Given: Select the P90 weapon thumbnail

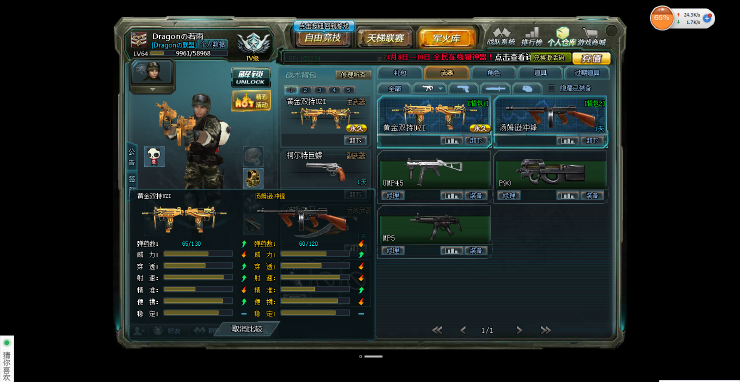Looking at the screenshot, I should tap(551, 171).
